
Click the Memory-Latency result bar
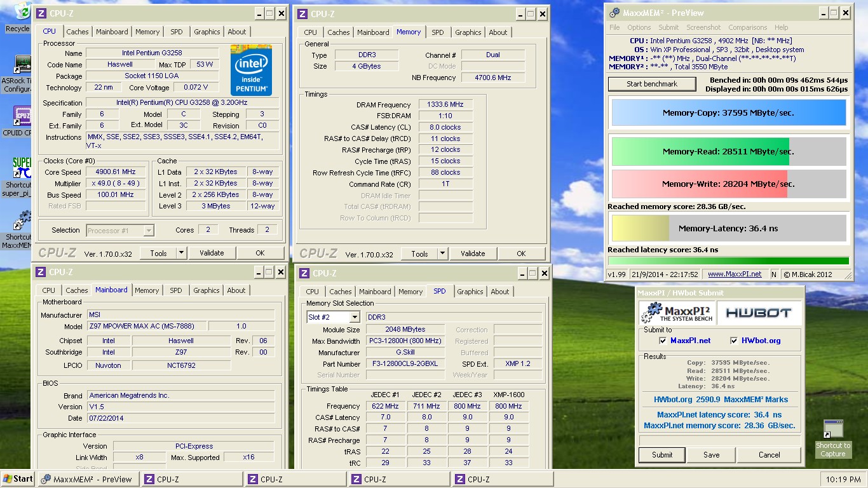(729, 228)
